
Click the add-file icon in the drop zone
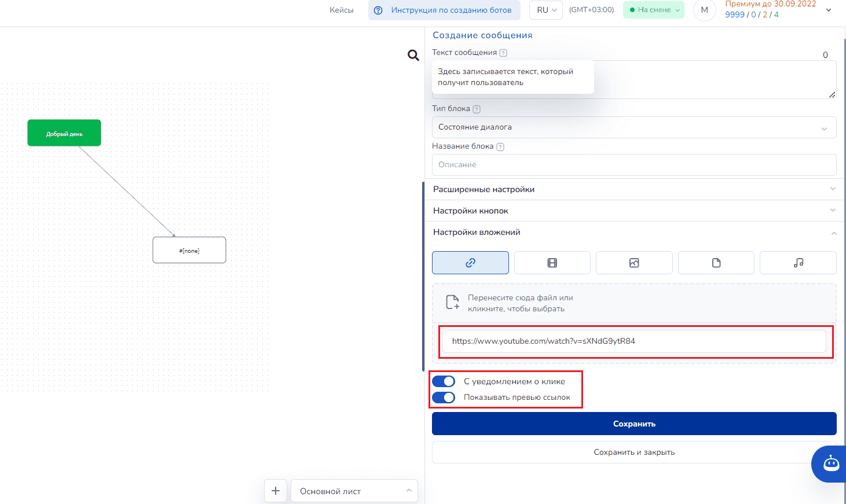click(452, 302)
